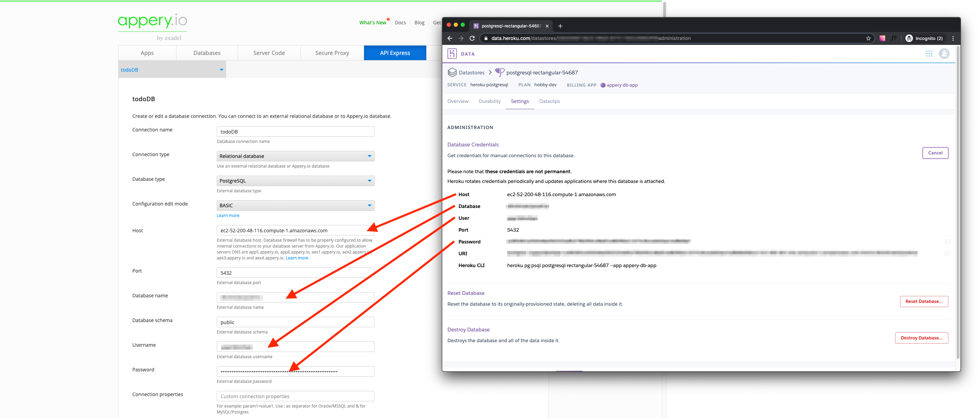Screen dimensions: 980x418
Task: Click the Heroku logo icon
Action: (452, 54)
